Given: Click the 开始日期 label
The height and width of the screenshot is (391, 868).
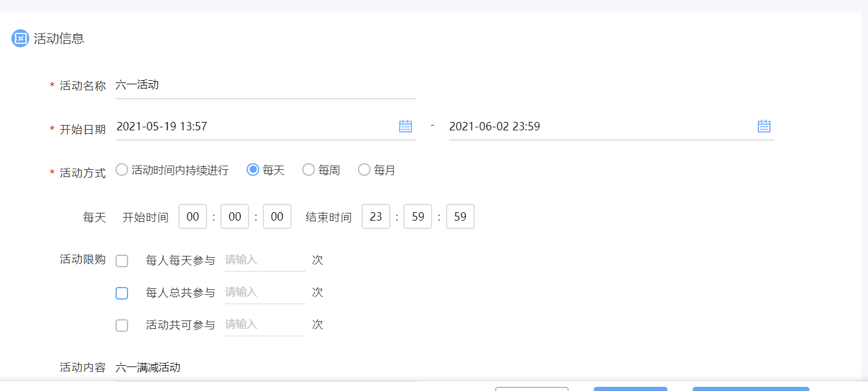Looking at the screenshot, I should click(83, 129).
